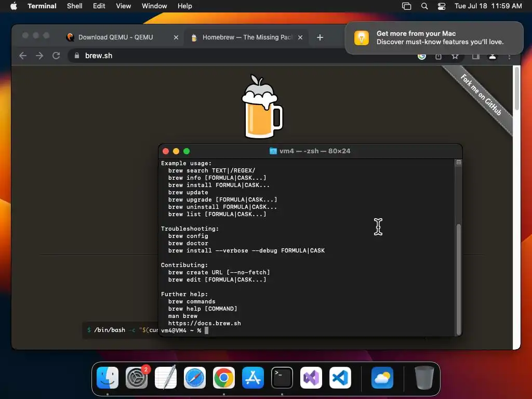Click the "Troubleshooting:" heading in Terminal
532x399 pixels.
click(x=190, y=229)
